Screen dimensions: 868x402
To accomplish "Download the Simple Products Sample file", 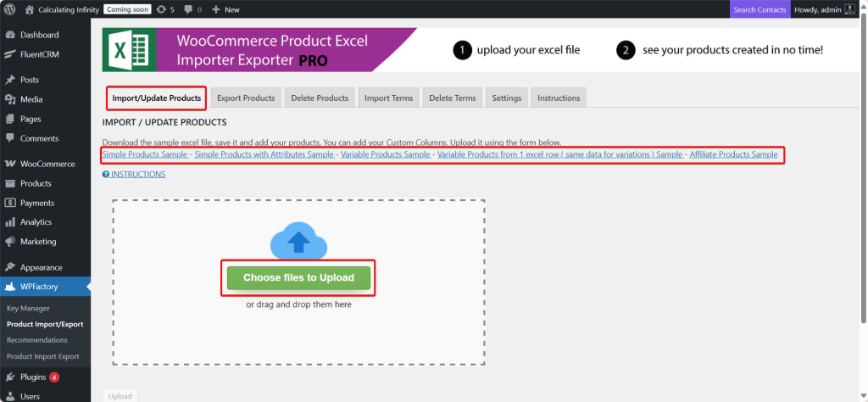I will [x=146, y=154].
